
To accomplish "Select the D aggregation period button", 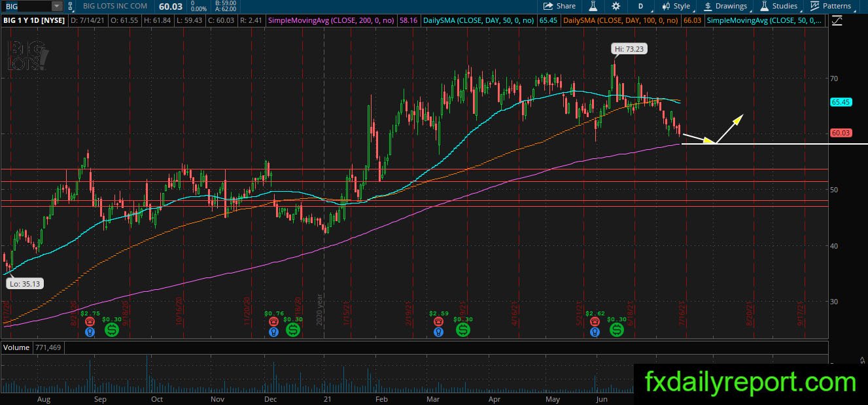I will point(640,6).
